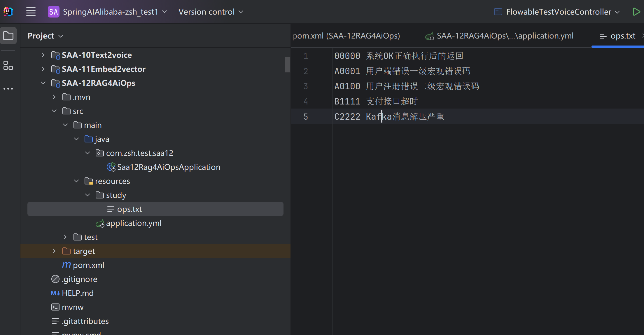This screenshot has height=335, width=644.
Task: Open the main hamburger menu
Action: click(31, 12)
